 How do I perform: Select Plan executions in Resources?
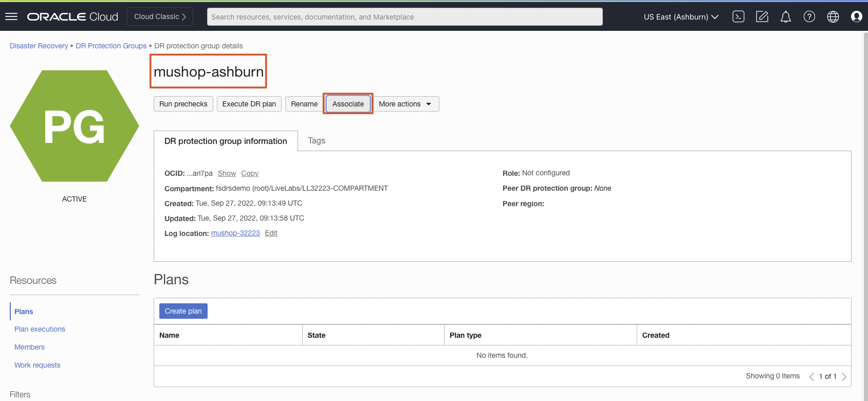pyautogui.click(x=40, y=329)
